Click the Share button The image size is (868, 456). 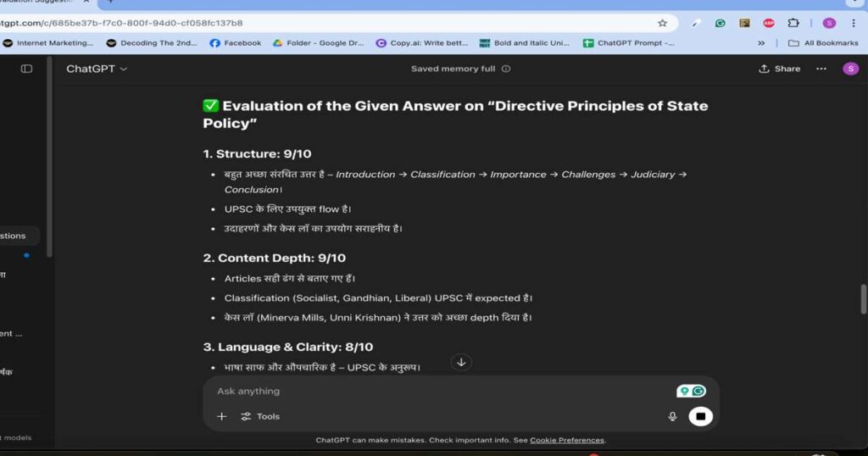[780, 69]
